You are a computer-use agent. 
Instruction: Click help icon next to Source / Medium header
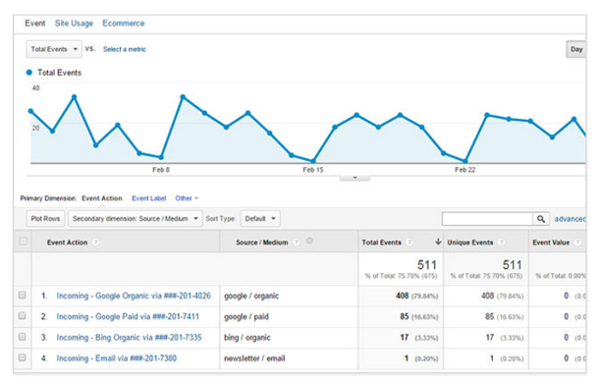point(296,242)
